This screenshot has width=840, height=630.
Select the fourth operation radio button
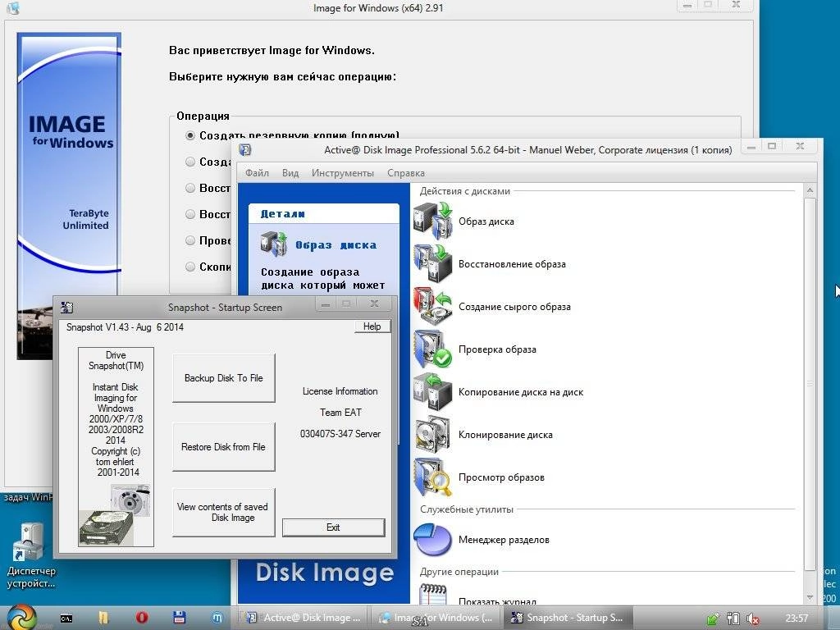click(190, 214)
